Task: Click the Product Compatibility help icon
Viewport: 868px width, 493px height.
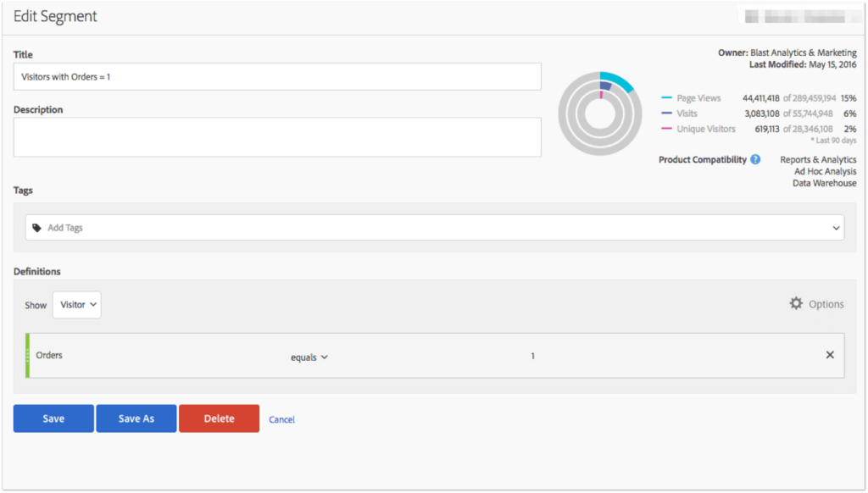Action: (755, 159)
